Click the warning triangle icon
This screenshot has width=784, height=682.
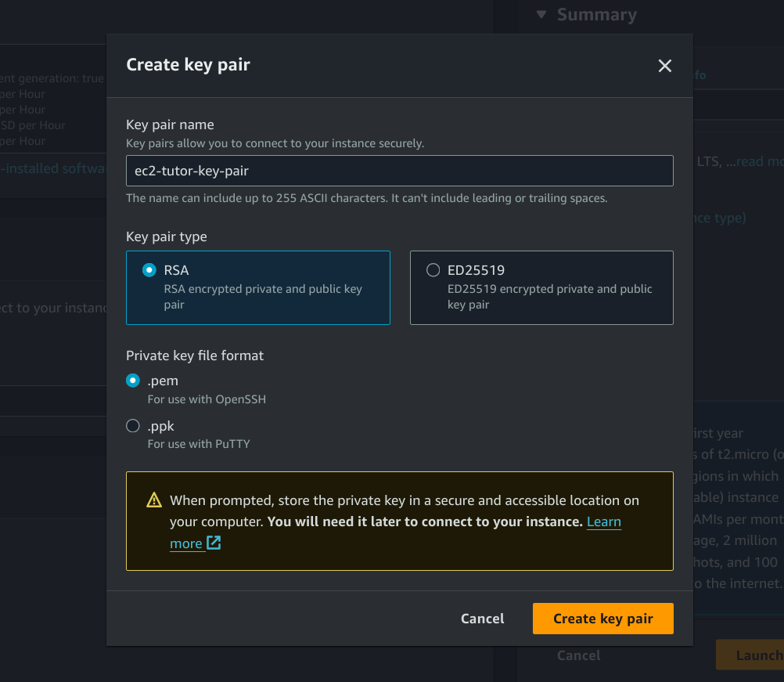coord(154,500)
